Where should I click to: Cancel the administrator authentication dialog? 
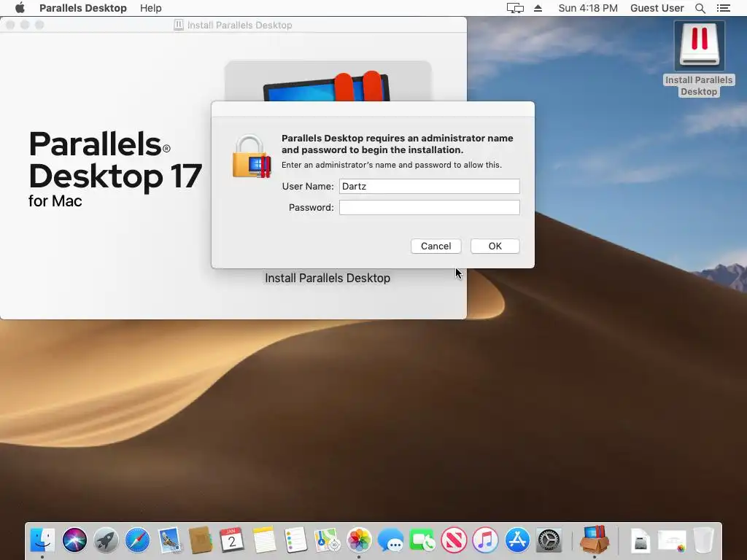click(x=436, y=246)
